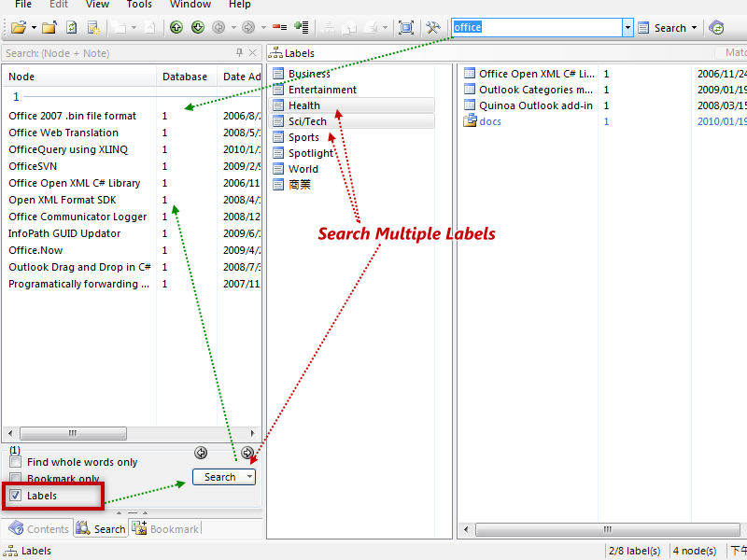Click the new database icon with star
Screen dimensions: 747x560
[94, 28]
